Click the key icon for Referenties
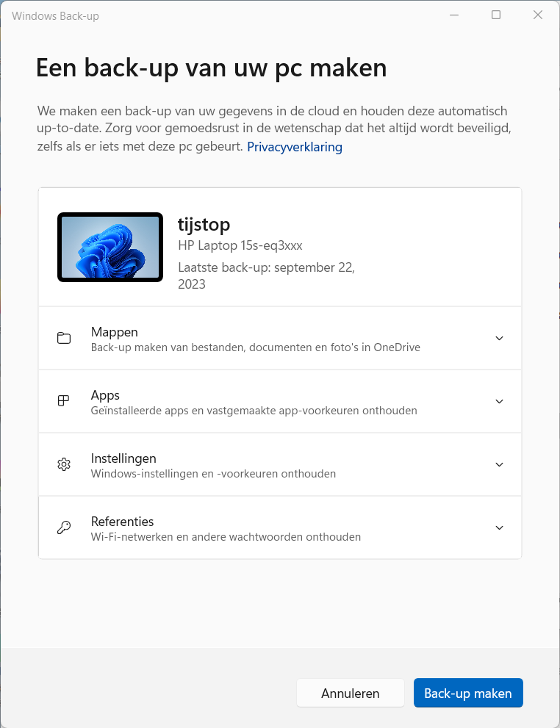560x728 pixels. pyautogui.click(x=64, y=527)
